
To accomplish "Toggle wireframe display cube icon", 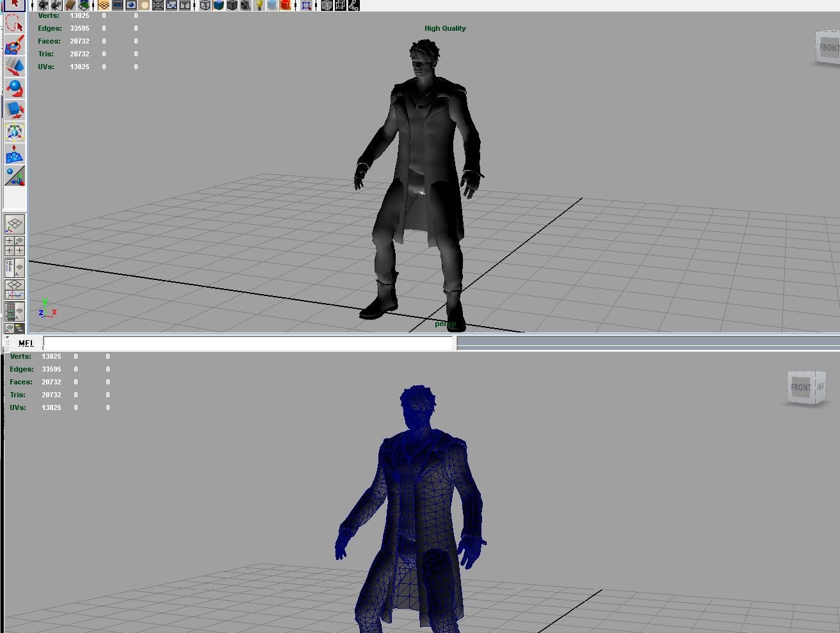I will click(205, 5).
